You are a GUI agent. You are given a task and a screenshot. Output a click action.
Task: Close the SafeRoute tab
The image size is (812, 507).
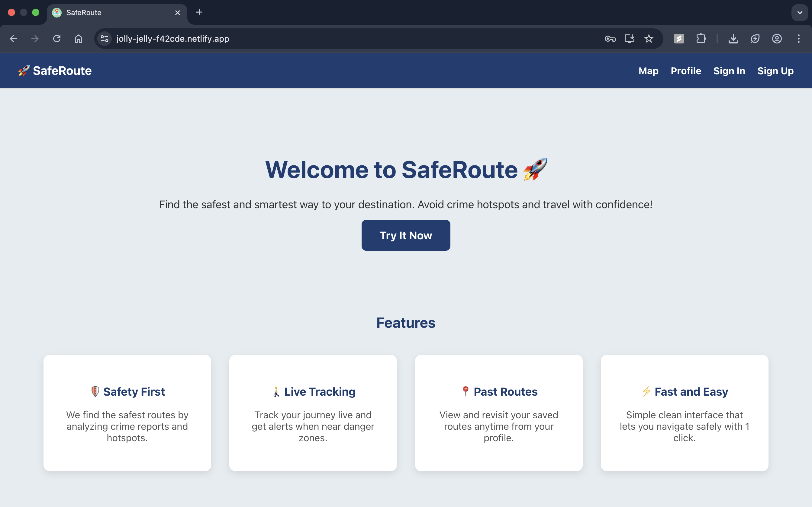(x=178, y=13)
